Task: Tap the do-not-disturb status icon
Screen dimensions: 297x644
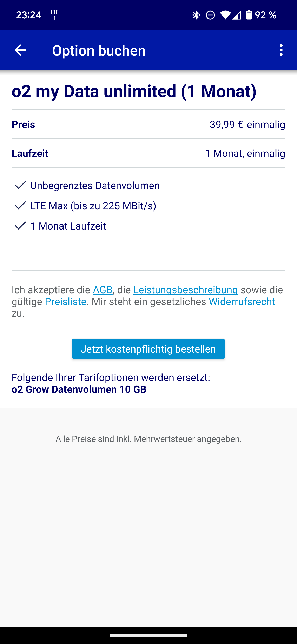Action: pos(210,15)
